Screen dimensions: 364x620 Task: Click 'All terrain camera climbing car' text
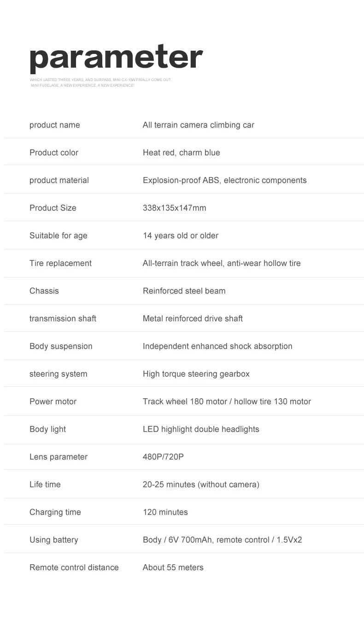pyautogui.click(x=198, y=125)
